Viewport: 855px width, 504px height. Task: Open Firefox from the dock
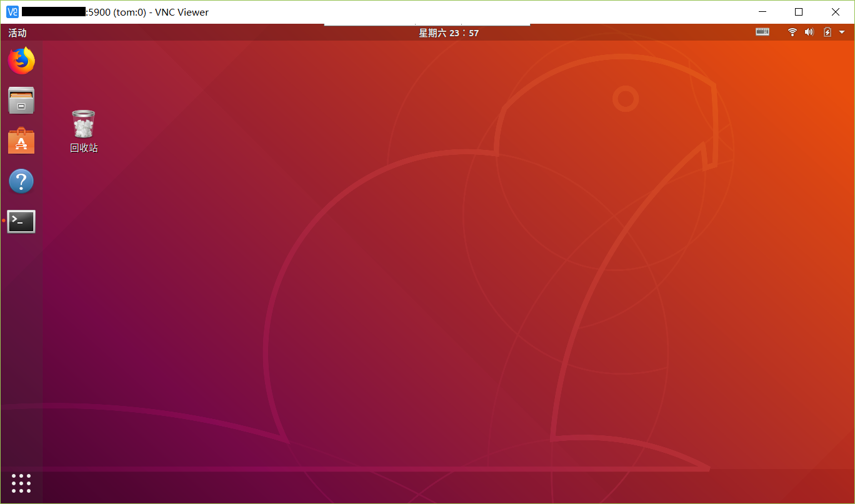click(x=21, y=61)
